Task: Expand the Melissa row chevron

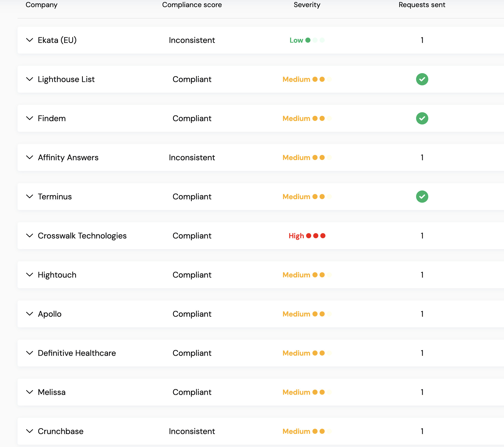Action: coord(30,392)
